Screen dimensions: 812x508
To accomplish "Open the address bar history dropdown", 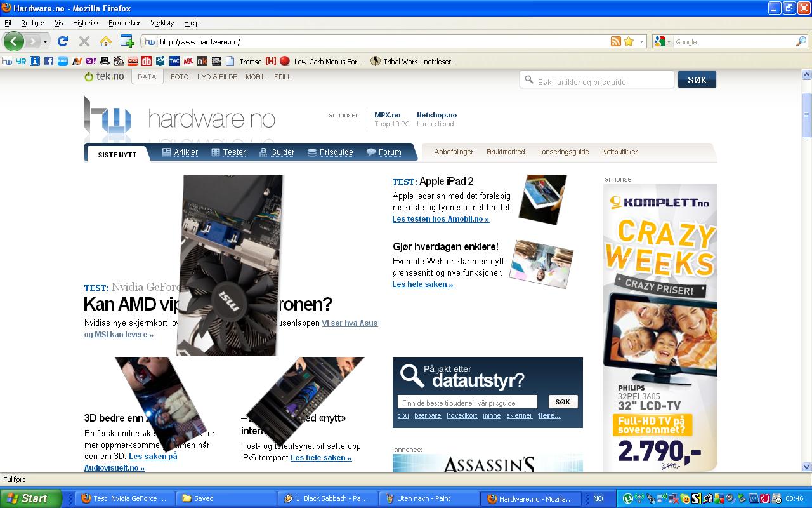I will pos(641,42).
